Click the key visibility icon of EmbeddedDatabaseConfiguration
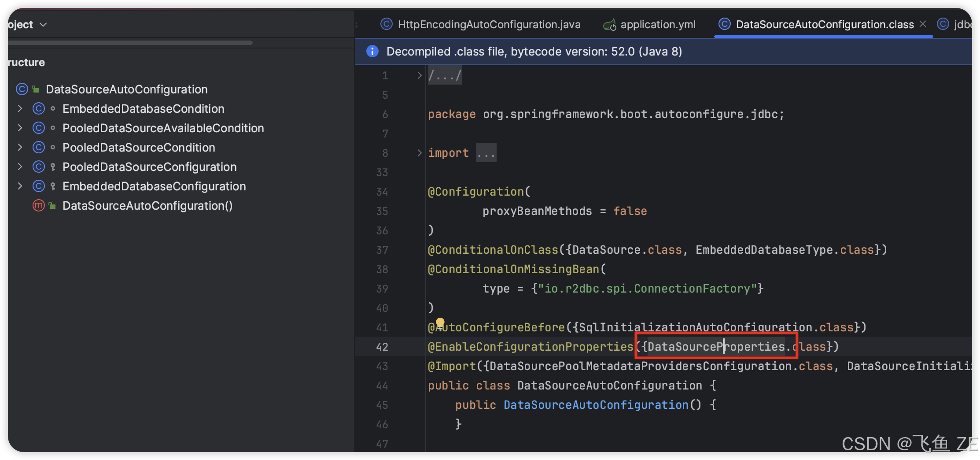 [x=53, y=186]
